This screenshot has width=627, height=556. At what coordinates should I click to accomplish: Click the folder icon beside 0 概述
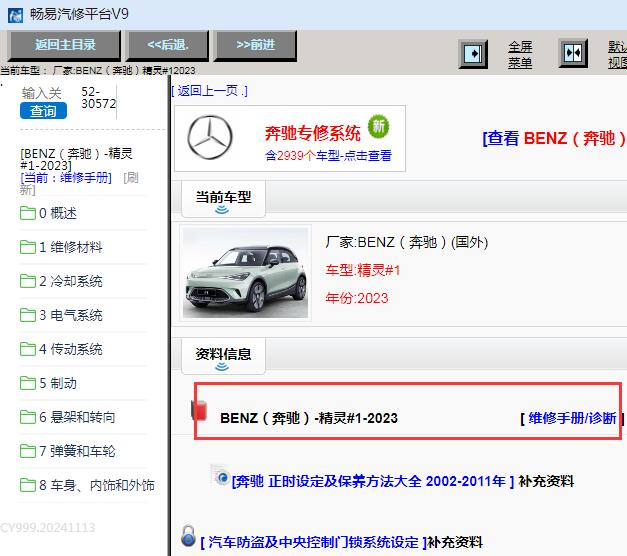coord(28,213)
